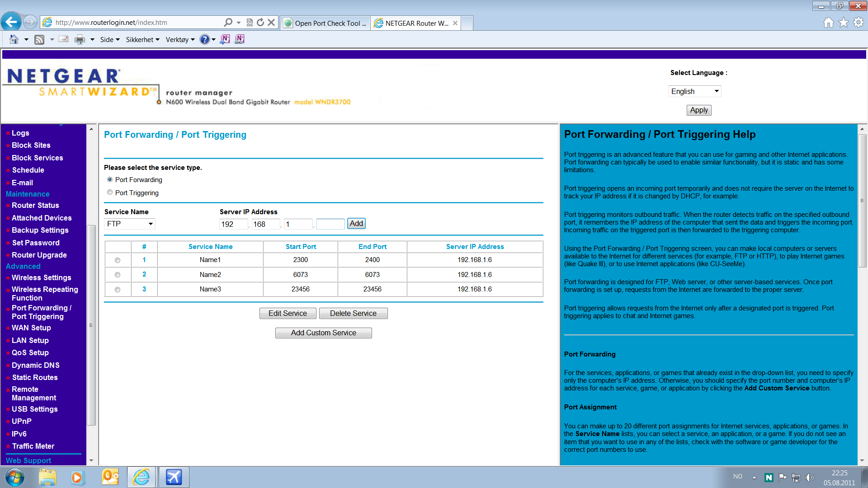Click the empty last IP octet field
The height and width of the screenshot is (488, 868).
pyautogui.click(x=330, y=224)
